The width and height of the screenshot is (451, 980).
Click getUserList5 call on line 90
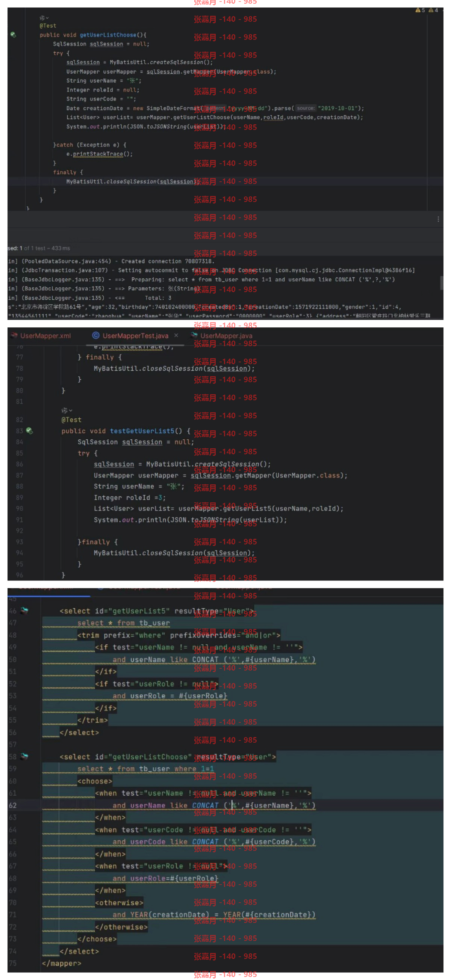click(x=247, y=509)
